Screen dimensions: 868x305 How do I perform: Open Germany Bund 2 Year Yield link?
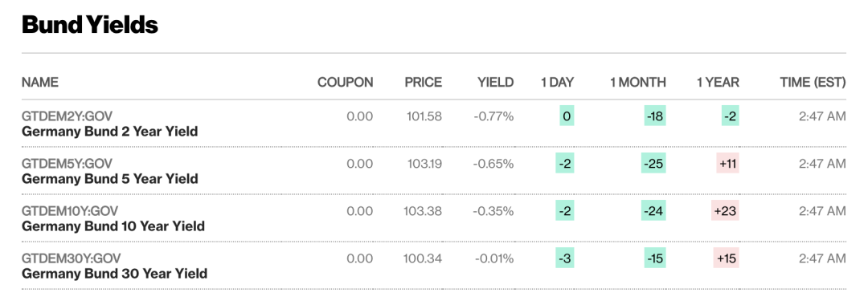pos(109,132)
